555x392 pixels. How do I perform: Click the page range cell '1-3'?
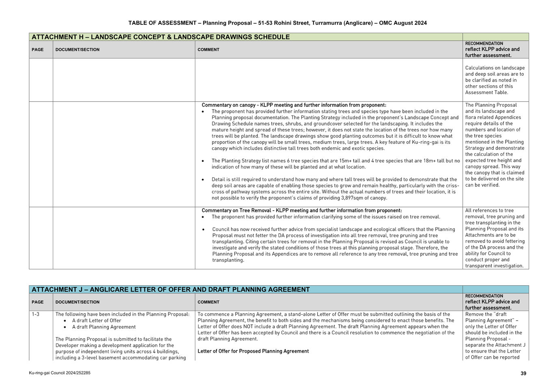tap(35, 314)
